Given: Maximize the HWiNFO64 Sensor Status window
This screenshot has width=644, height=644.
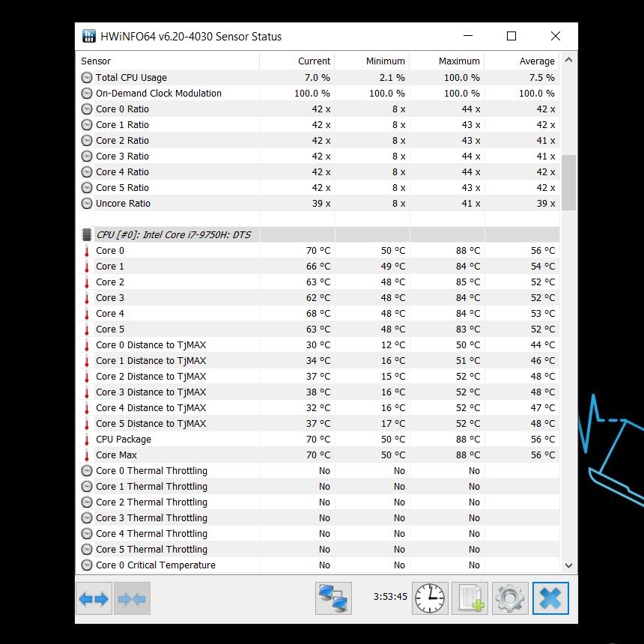Looking at the screenshot, I should tap(511, 36).
